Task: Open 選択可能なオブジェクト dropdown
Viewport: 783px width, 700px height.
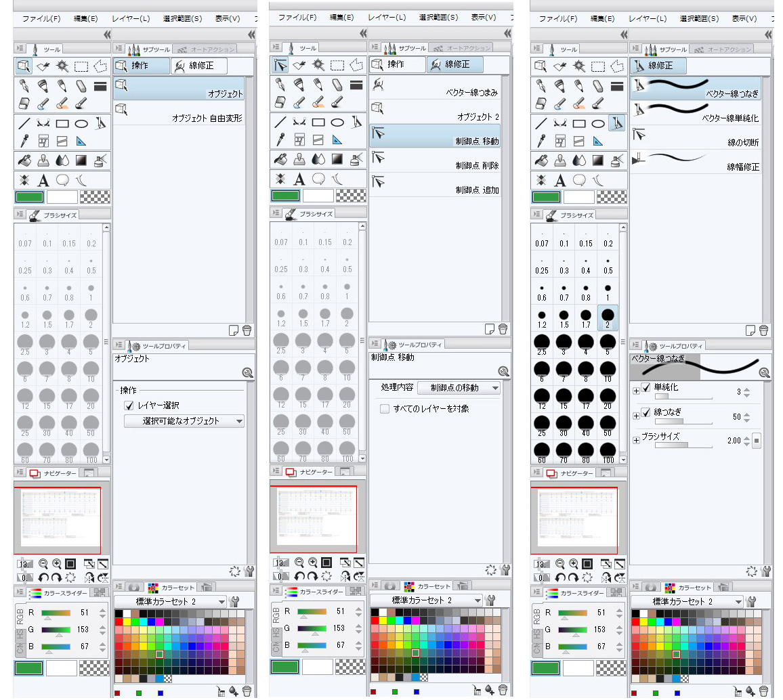Action: pyautogui.click(x=184, y=421)
